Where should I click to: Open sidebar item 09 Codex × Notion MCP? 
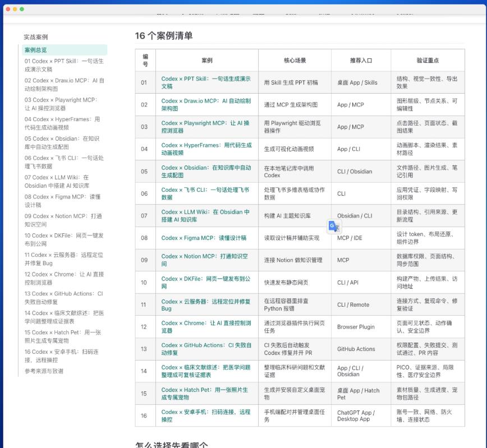click(65, 220)
